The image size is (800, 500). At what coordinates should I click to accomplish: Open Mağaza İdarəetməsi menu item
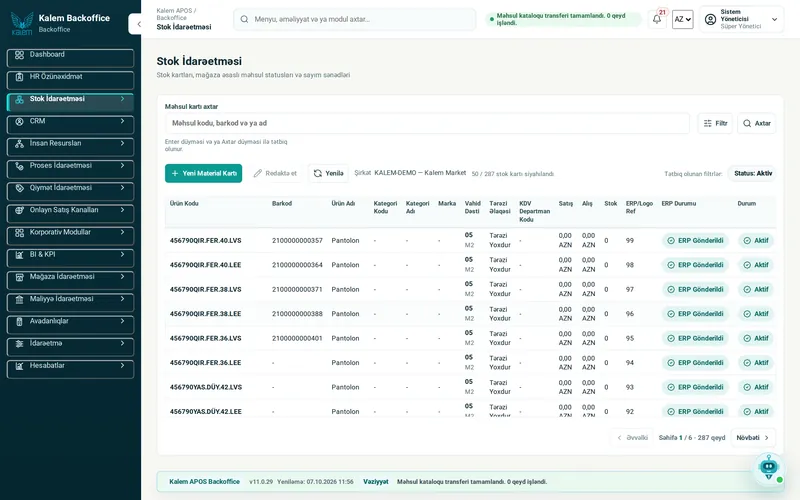70,280
